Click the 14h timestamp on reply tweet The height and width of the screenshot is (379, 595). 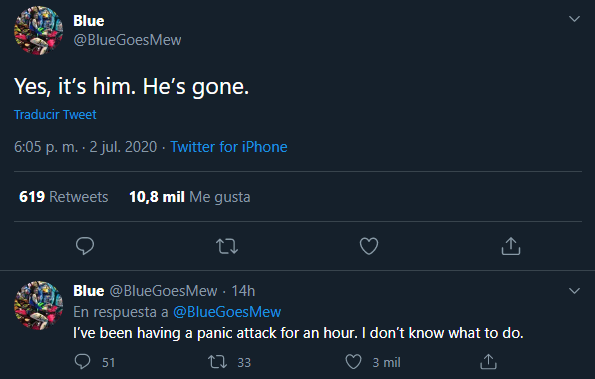tap(243, 291)
